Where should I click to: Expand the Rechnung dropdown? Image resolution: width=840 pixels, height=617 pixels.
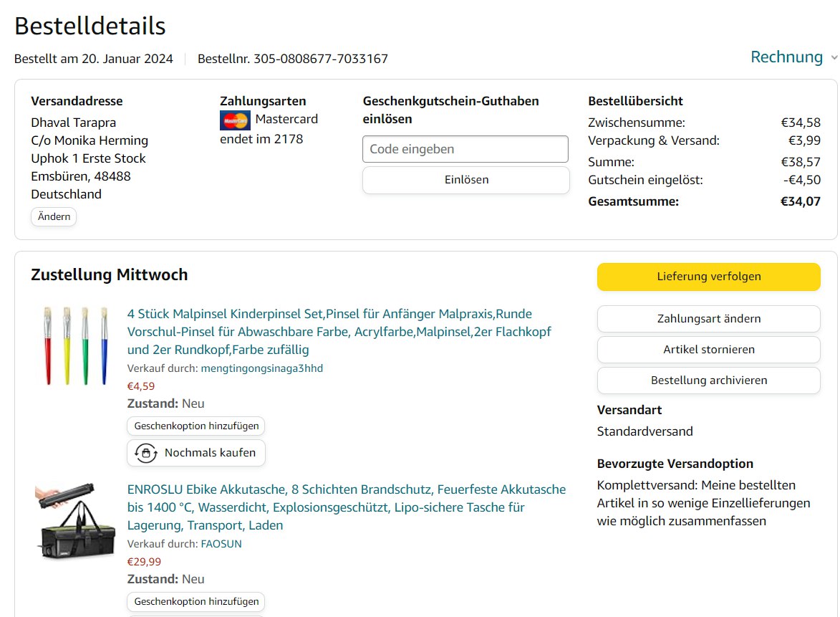point(786,57)
